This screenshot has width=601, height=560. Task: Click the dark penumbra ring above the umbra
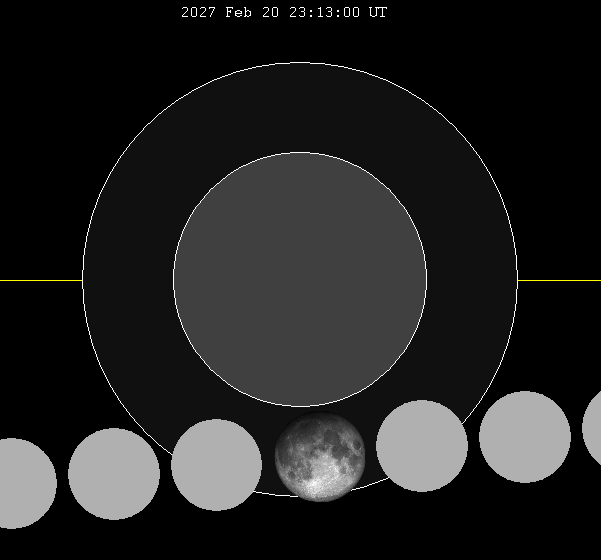(300, 108)
